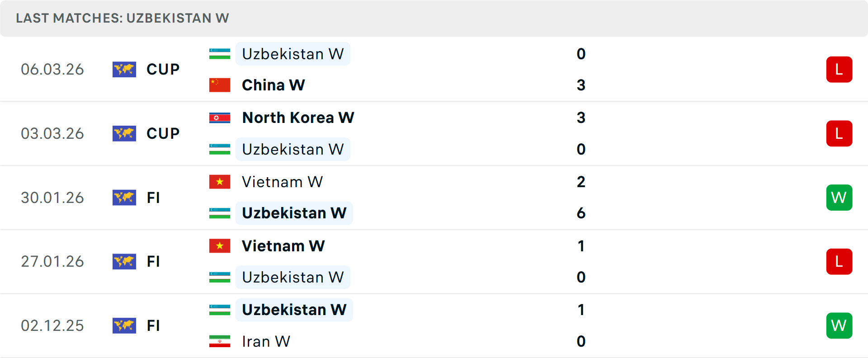Click Uzbekistan flag in 06.03.26 match
The width and height of the screenshot is (868, 358).
coord(220,54)
